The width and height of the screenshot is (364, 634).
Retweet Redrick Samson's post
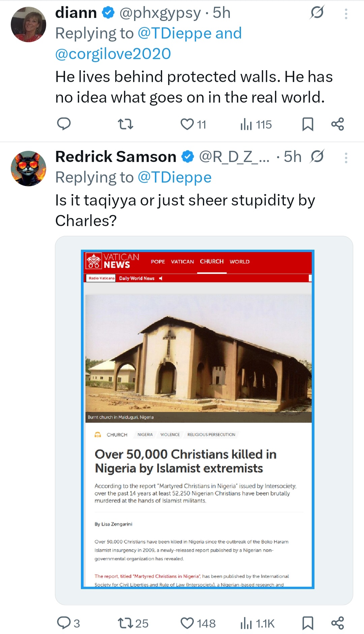pos(126,623)
